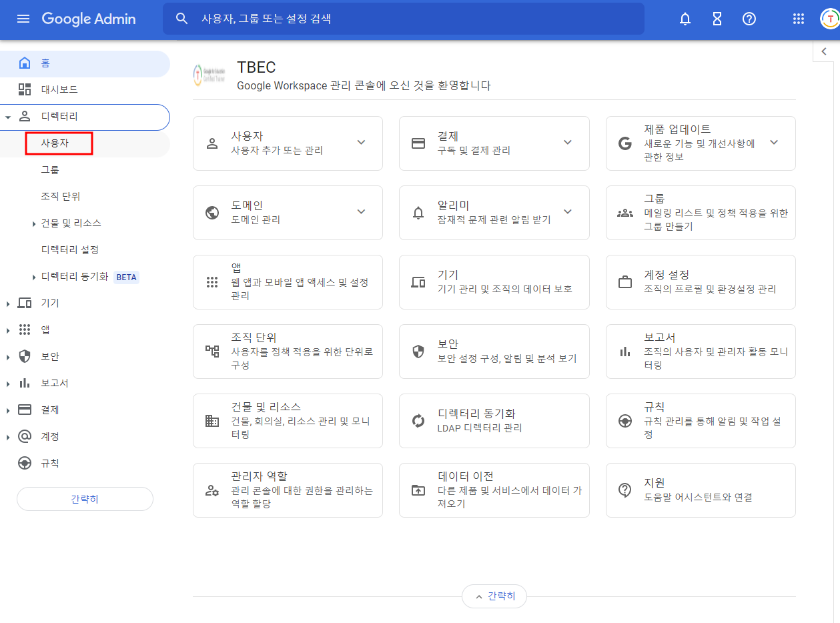
Task: Click the billing card icon in sidebar
Action: 25,410
